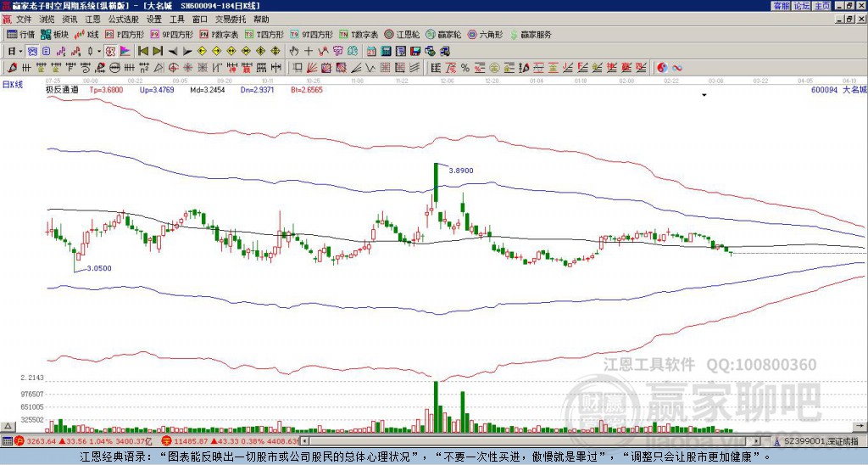868x465 pixels.
Task: Click the 3.0500 low price label
Action: tap(99, 268)
